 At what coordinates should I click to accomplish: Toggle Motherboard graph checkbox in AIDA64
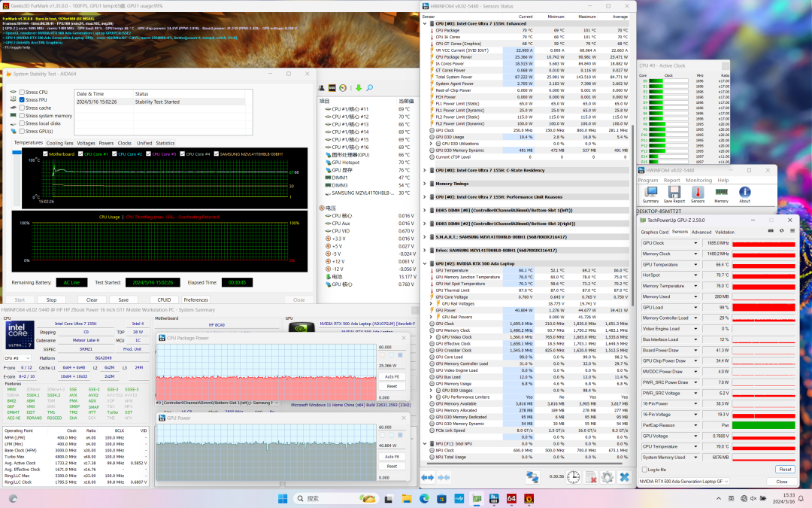coord(46,154)
